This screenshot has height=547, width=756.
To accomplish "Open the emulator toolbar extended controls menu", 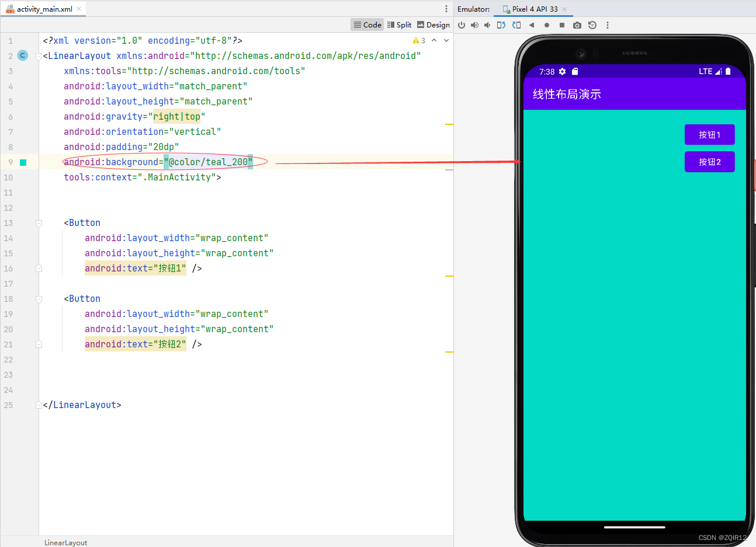I will [608, 25].
